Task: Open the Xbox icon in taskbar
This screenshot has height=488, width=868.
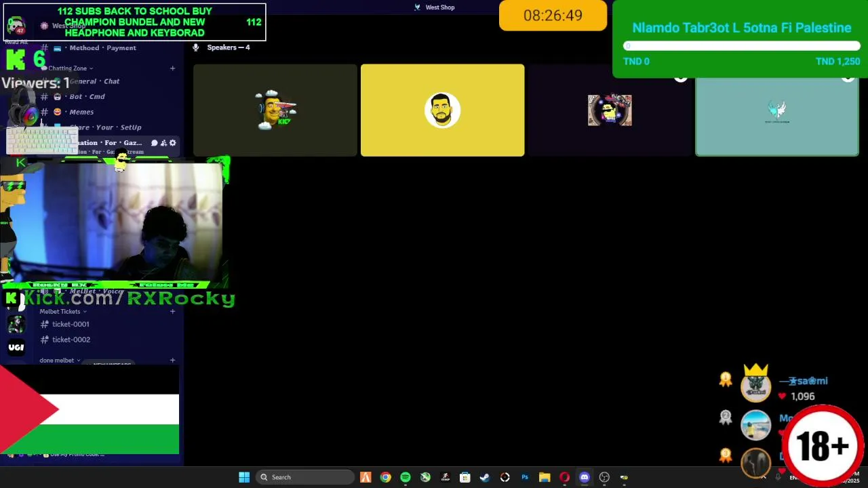Action: pyautogui.click(x=425, y=477)
